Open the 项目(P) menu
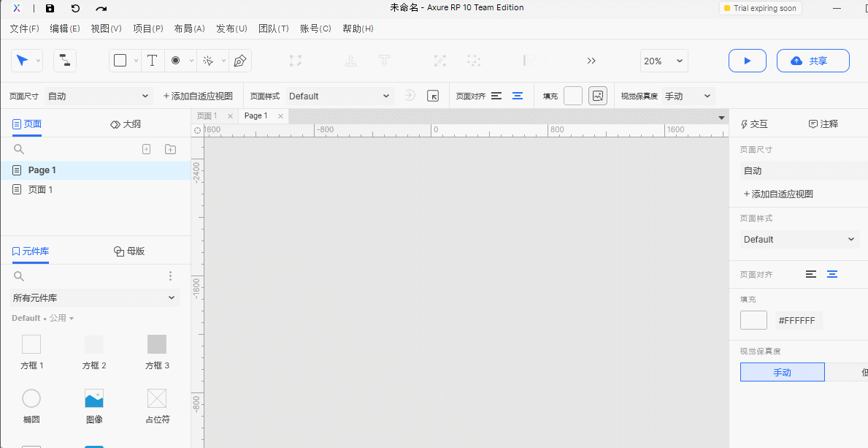The image size is (868, 448). (148, 29)
